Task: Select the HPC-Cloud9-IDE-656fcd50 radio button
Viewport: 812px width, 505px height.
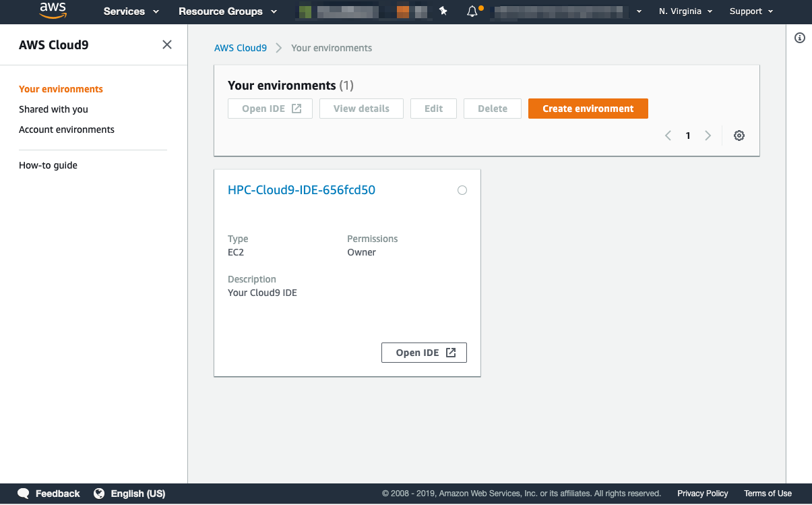Action: coord(462,190)
